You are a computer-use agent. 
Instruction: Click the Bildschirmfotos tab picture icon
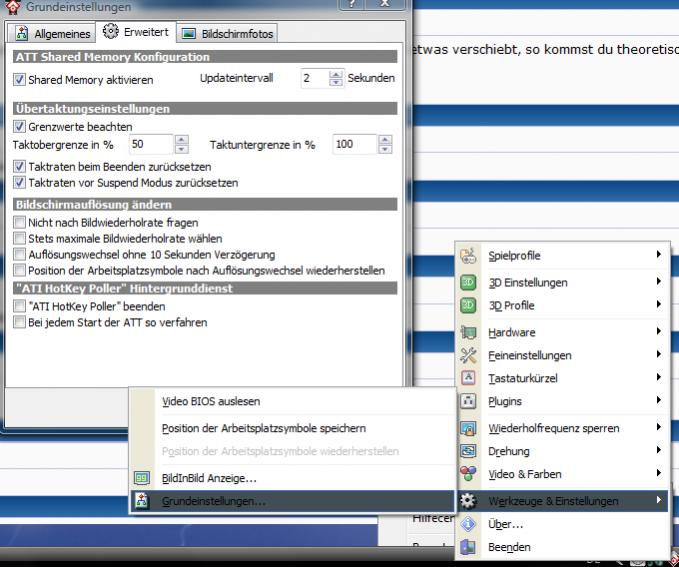(x=188, y=33)
